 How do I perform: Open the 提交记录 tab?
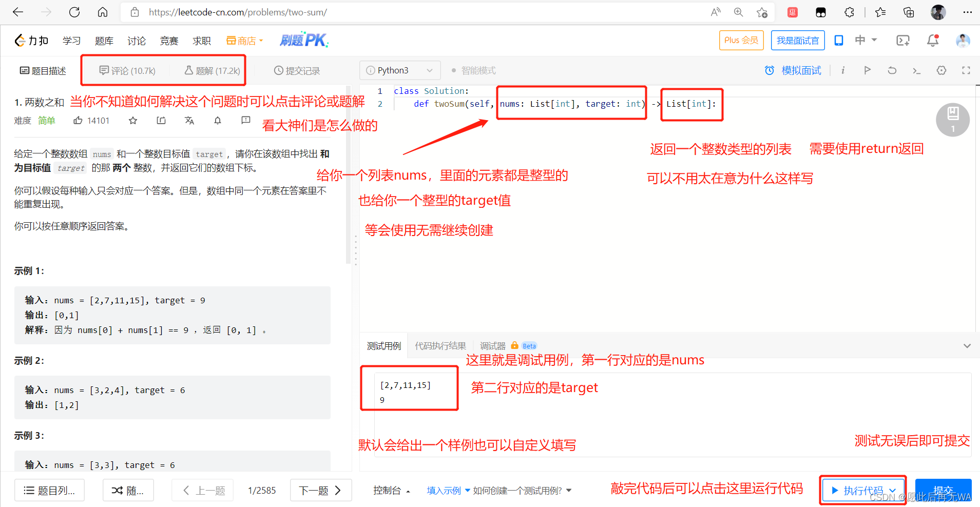(297, 71)
